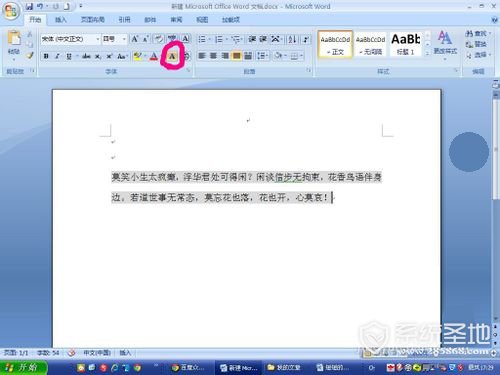Click the Character Border icon

pyautogui.click(x=186, y=39)
